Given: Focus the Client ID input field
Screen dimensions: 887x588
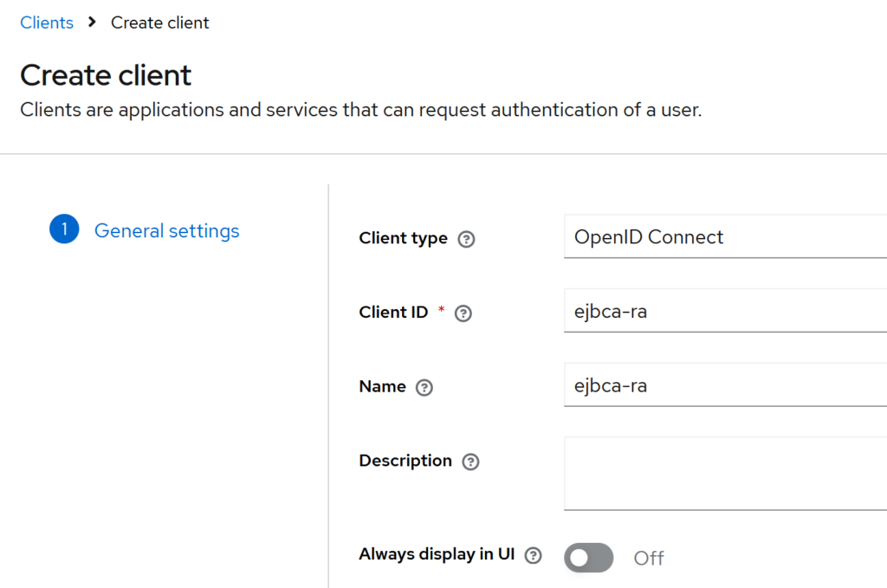Looking at the screenshot, I should pos(724,312).
